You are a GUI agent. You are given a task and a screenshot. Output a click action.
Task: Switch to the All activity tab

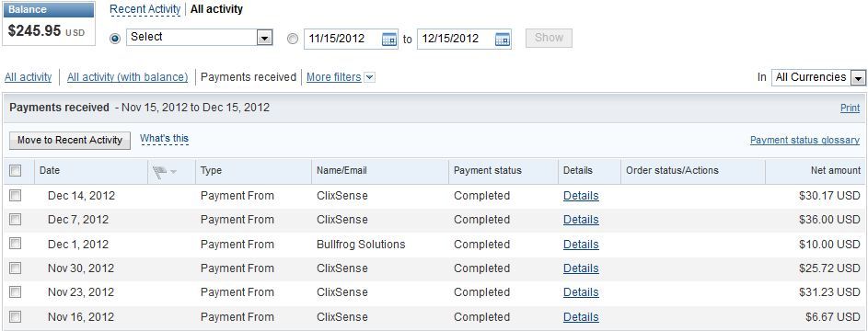(216, 9)
